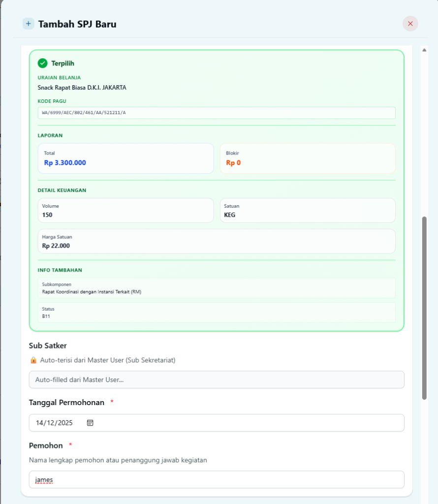Click the Status B11 entry
This screenshot has width=438, height=504.
tap(217, 313)
